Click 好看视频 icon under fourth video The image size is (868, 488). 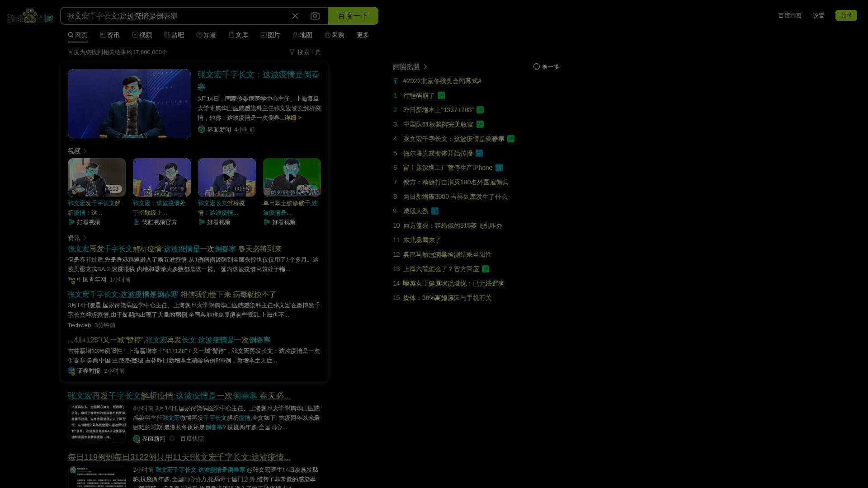(267, 222)
